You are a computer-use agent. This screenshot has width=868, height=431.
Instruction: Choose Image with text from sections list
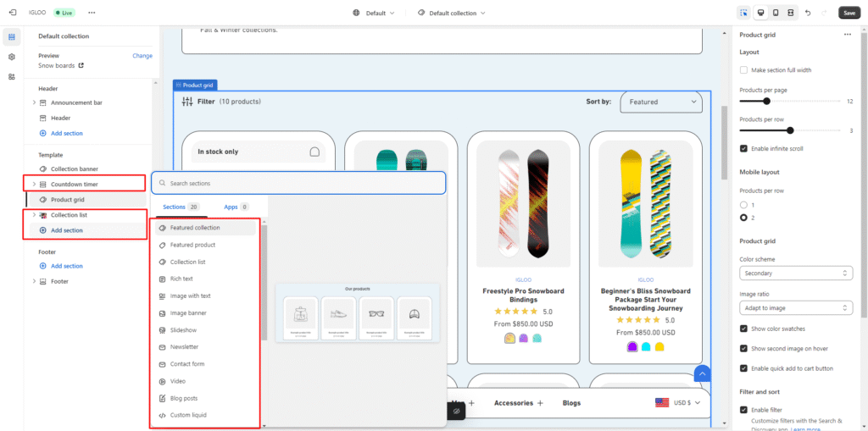190,296
